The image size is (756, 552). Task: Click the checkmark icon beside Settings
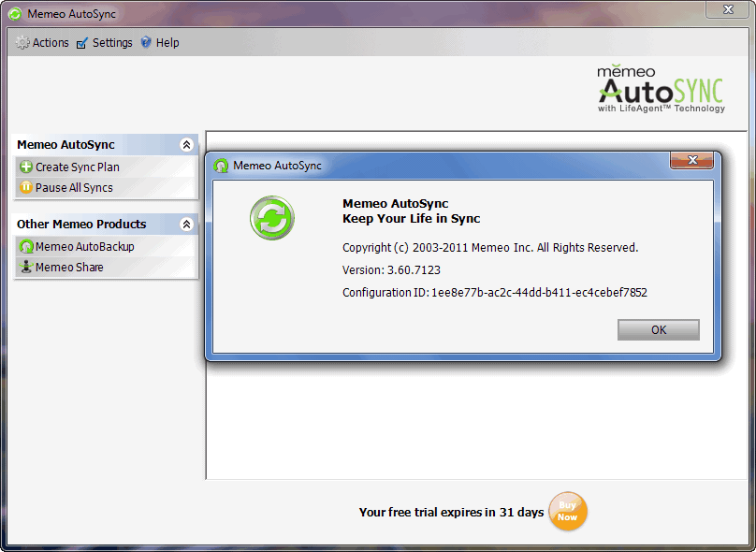(x=81, y=42)
